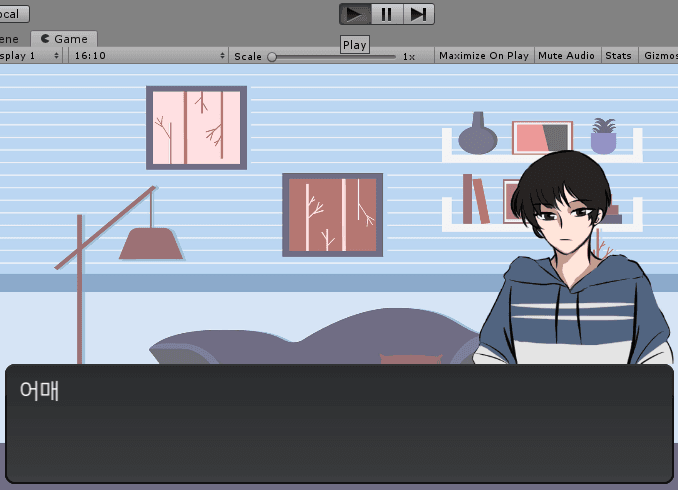Open the 16:10 aspect ratio dropdown

click(x=148, y=56)
